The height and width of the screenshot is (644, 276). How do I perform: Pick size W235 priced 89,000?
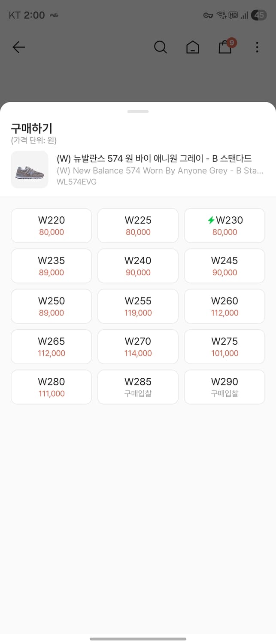(52, 266)
